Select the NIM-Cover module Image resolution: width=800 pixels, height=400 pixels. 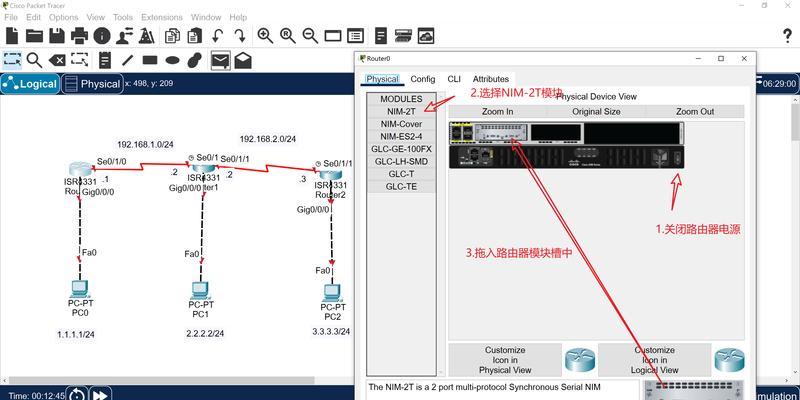pyautogui.click(x=402, y=124)
